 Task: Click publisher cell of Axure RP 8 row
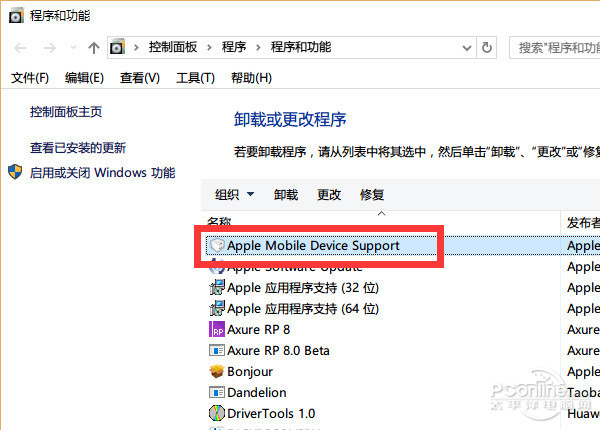pos(583,329)
